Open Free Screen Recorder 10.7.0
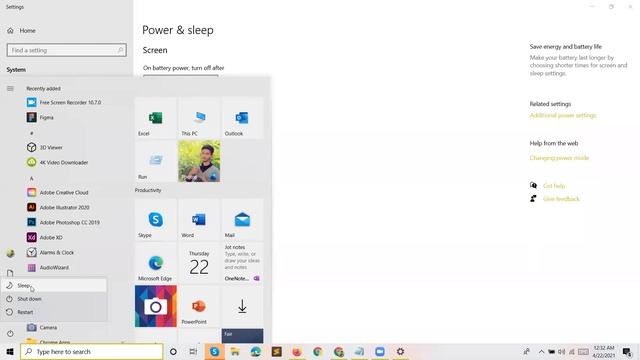Screen dimensions: 640x360 point(64,102)
